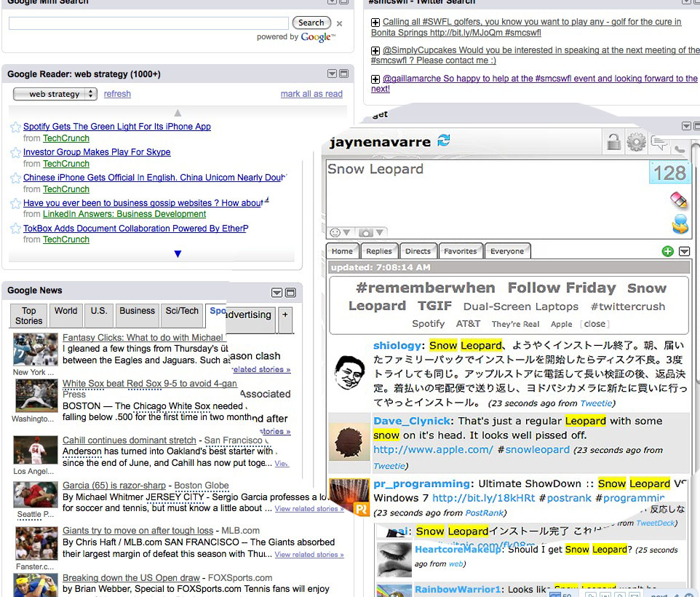The image size is (700, 597).
Task: Click the refresh arrows icon beside jaynenavarre
Action: pyautogui.click(x=444, y=141)
